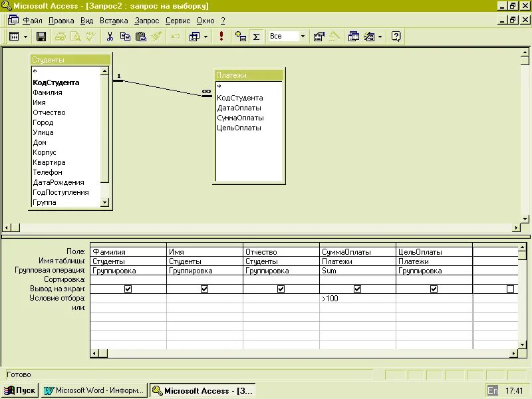Click scroll-up arrow in Студенты field list

click(105, 71)
